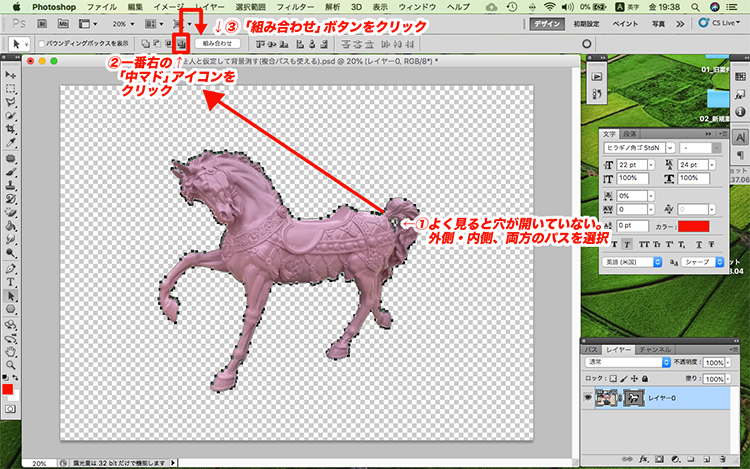Select the ペイント workspace
750x469 pixels.
point(626,24)
